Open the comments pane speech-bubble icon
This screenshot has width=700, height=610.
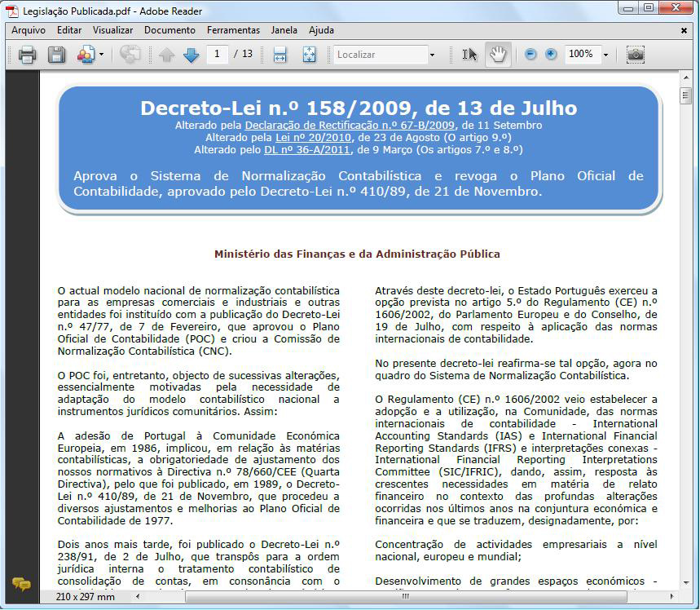click(21, 584)
